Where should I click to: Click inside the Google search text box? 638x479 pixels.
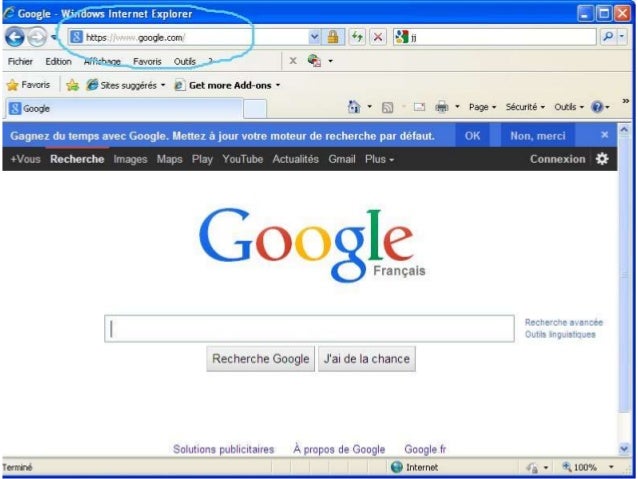(309, 328)
